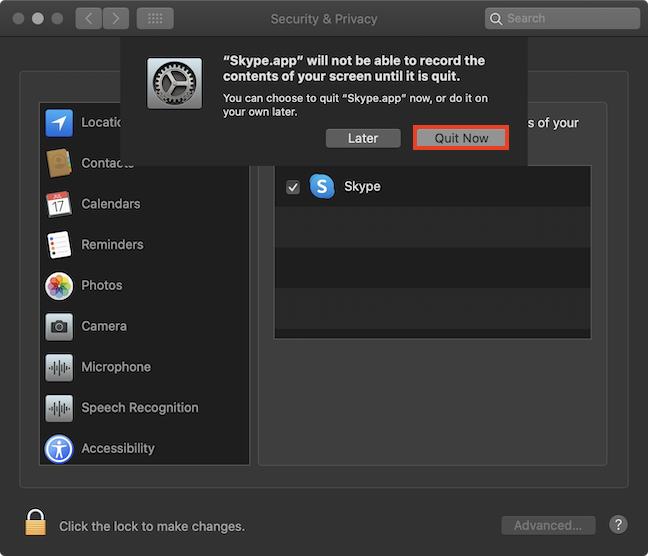This screenshot has height=556, width=648.
Task: Select the Photos flower icon
Action: pyautogui.click(x=59, y=286)
